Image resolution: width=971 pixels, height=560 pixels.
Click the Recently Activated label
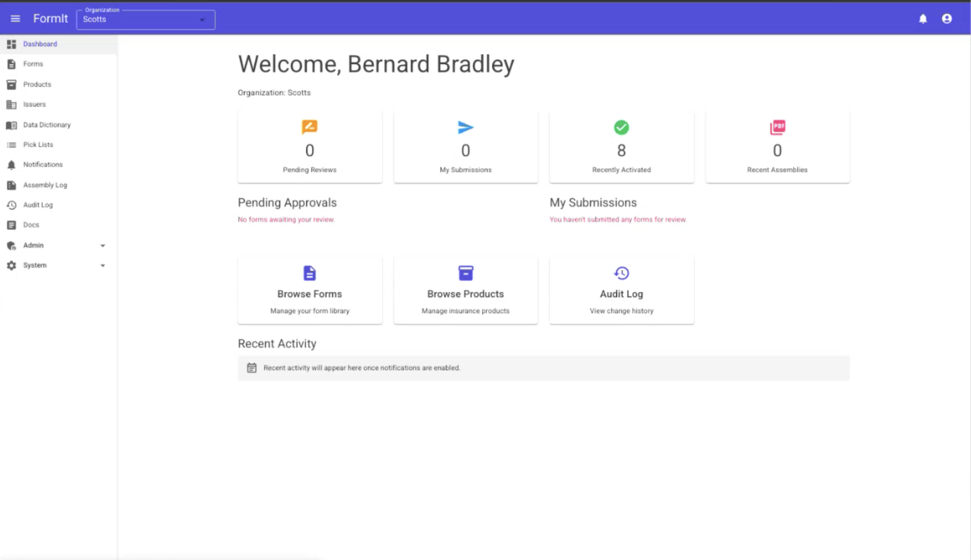(x=621, y=170)
